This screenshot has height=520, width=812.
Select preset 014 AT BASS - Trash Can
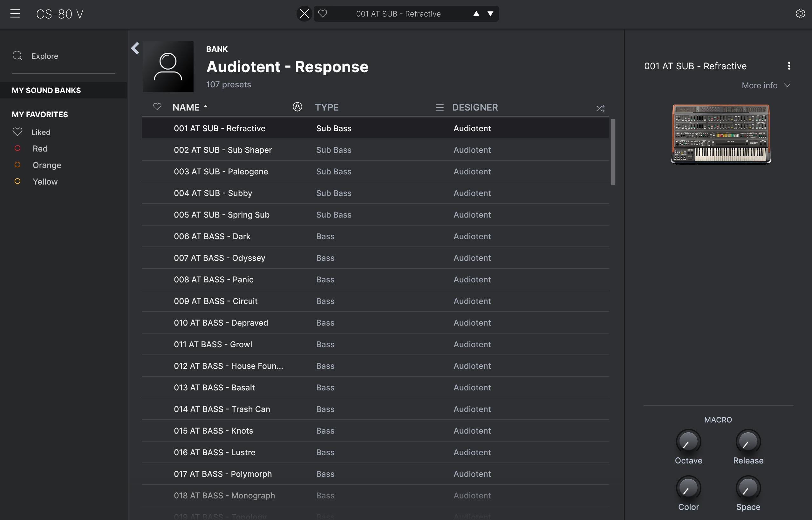pyautogui.click(x=376, y=409)
